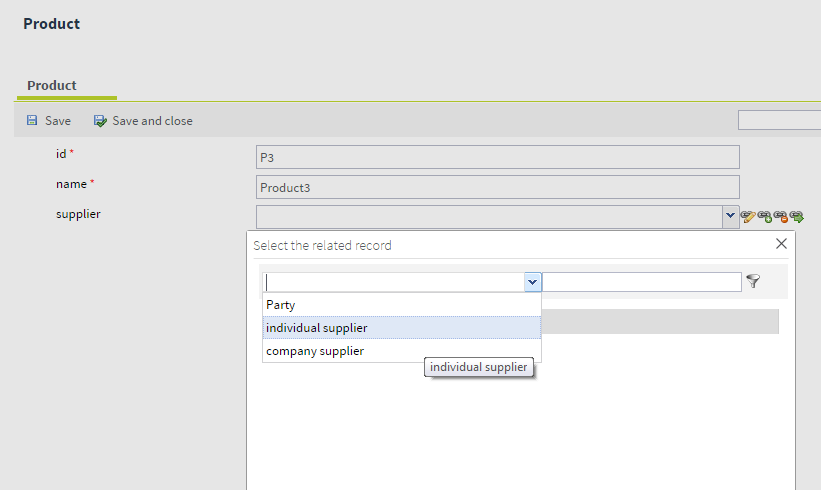
Task: Click the edit related record link icon
Action: [x=748, y=216]
